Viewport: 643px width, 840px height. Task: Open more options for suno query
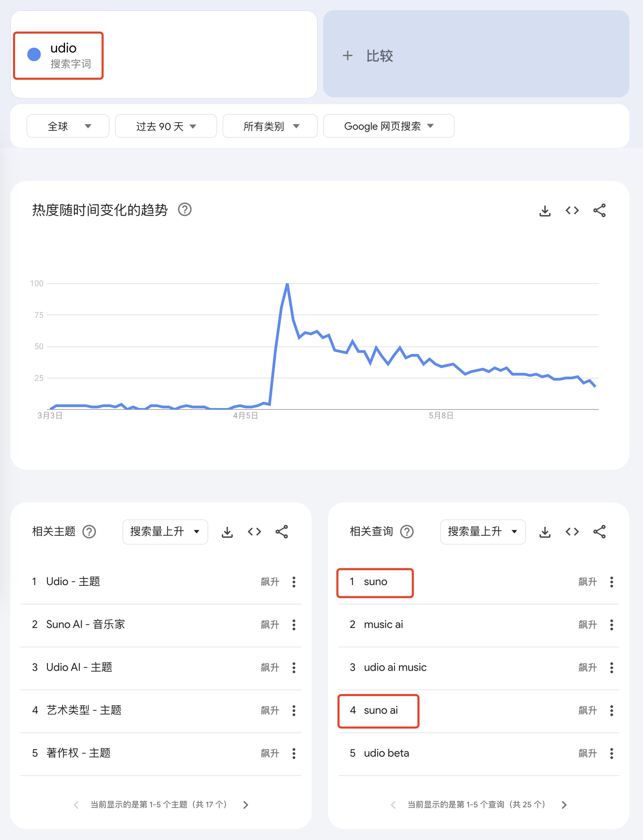[x=612, y=582]
